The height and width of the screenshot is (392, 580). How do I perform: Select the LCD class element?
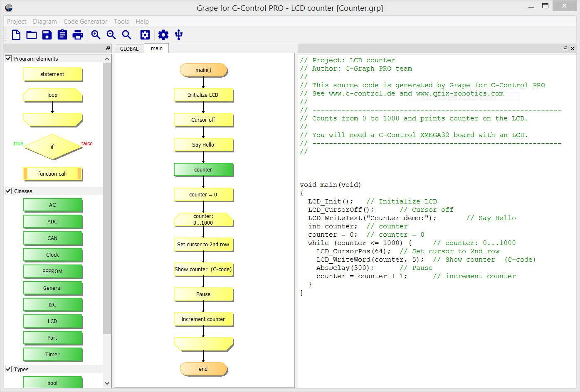[52, 321]
